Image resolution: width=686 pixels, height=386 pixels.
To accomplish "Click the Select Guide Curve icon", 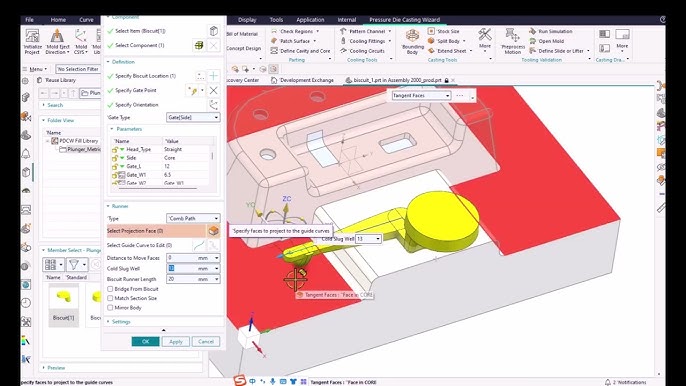I will tap(199, 245).
